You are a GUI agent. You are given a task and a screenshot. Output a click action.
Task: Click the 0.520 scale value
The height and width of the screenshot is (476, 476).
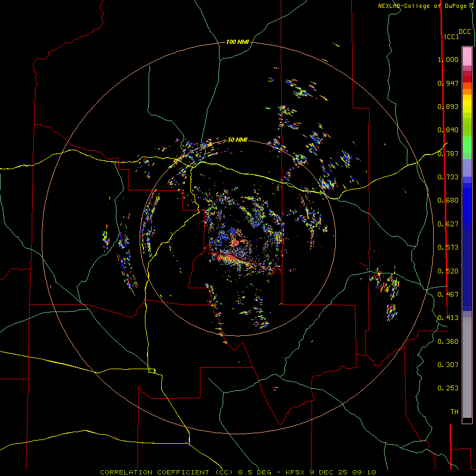click(x=448, y=271)
